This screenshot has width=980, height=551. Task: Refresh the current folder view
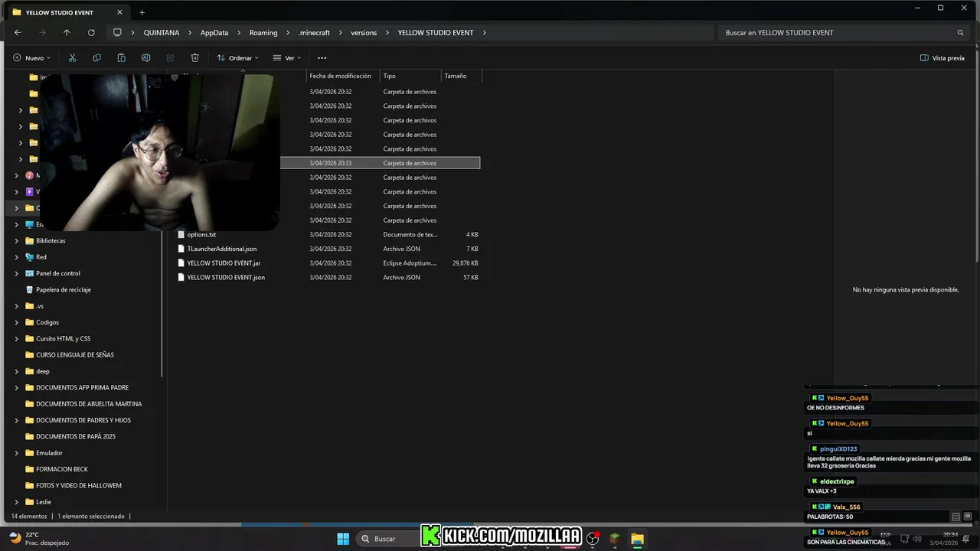pos(91,32)
